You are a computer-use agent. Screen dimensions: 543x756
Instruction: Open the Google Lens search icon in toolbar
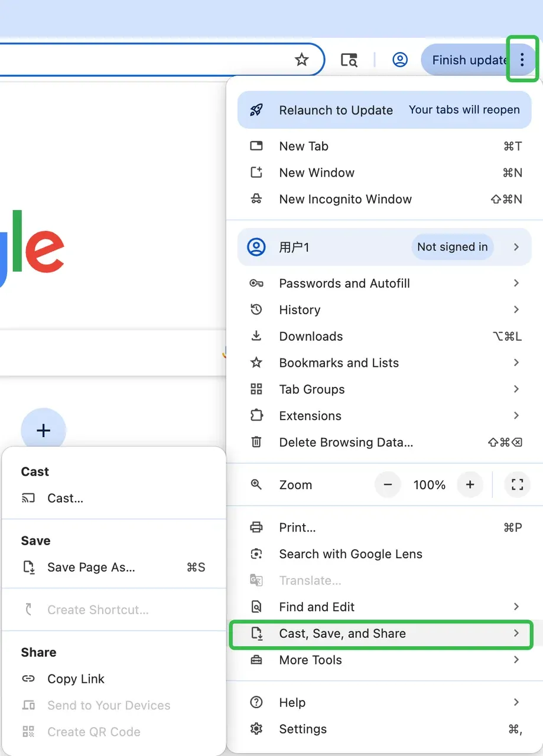coord(349,60)
